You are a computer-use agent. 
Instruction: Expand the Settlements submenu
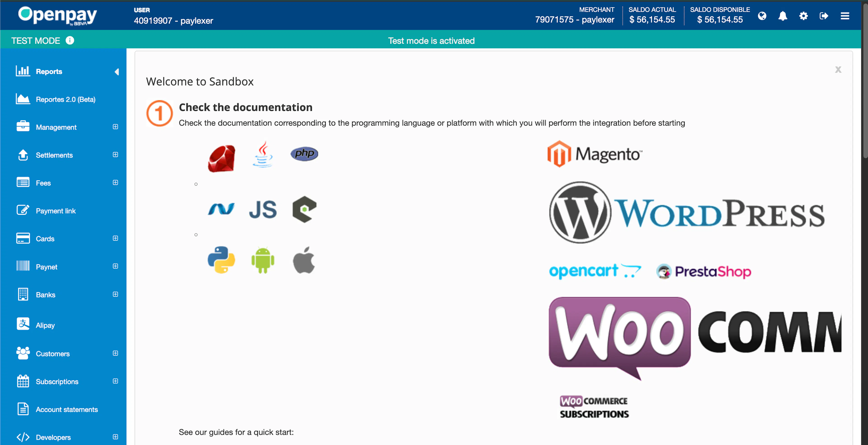115,155
